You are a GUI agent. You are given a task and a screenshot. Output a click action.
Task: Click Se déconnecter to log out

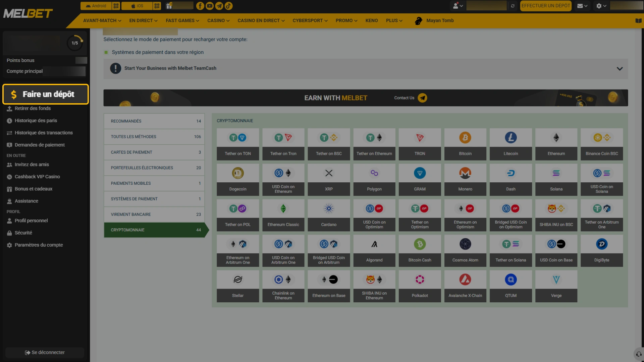pos(45,353)
